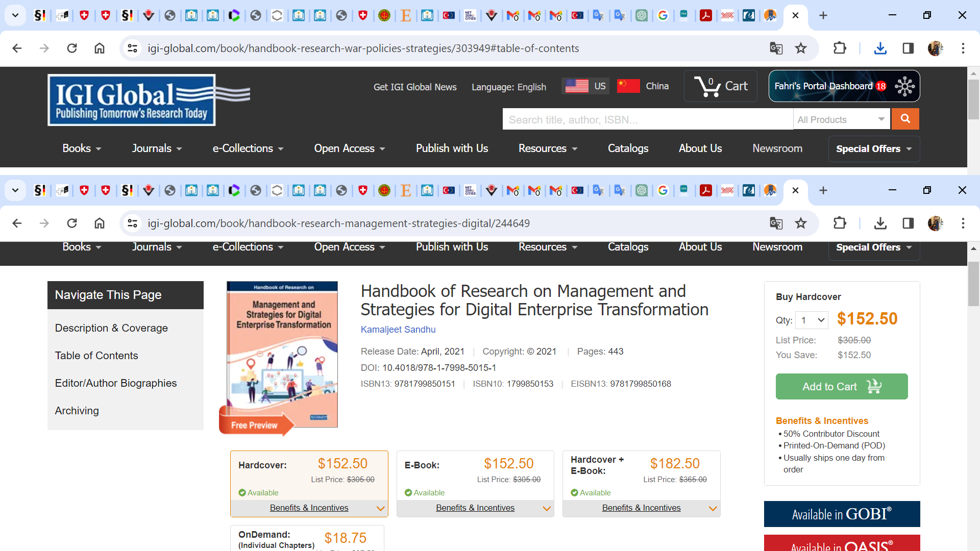
Task: Click address bar URL in bottom window
Action: (x=339, y=223)
